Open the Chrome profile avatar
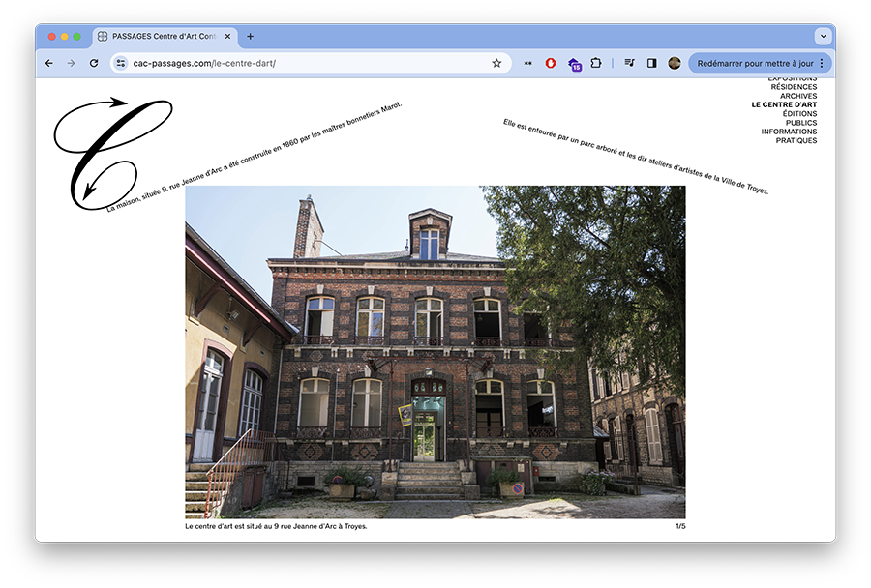This screenshot has height=588, width=871. coord(675,63)
